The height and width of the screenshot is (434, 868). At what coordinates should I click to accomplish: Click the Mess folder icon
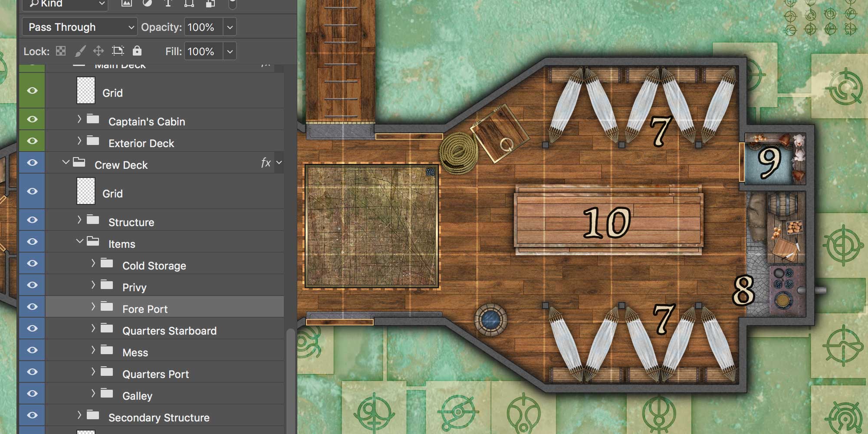point(107,350)
